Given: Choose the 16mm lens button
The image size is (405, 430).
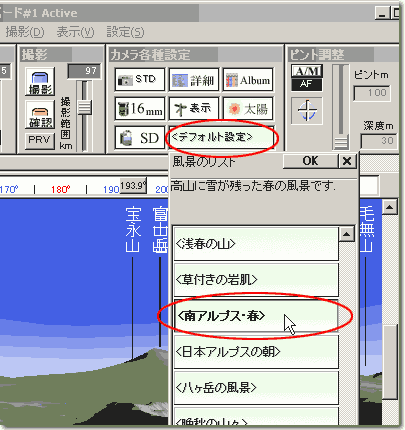Looking at the screenshot, I should [x=140, y=109].
